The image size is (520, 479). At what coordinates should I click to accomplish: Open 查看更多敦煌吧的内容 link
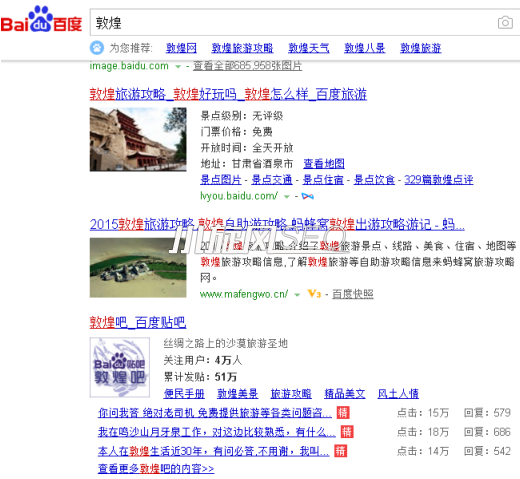click(x=156, y=469)
